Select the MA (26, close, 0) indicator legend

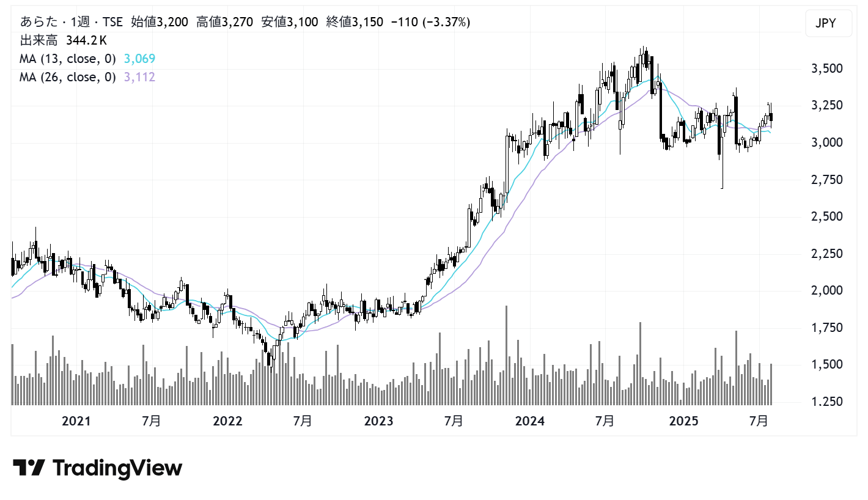(68, 77)
